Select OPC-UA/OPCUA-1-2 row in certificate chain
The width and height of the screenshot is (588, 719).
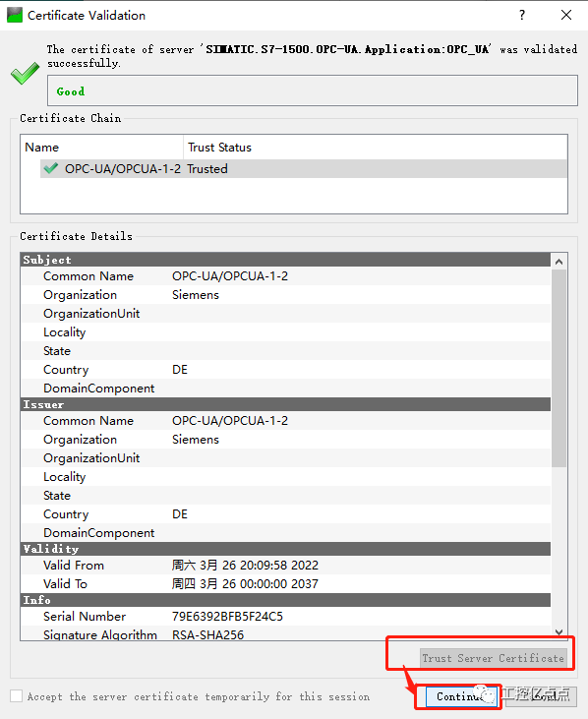pyautogui.click(x=304, y=169)
